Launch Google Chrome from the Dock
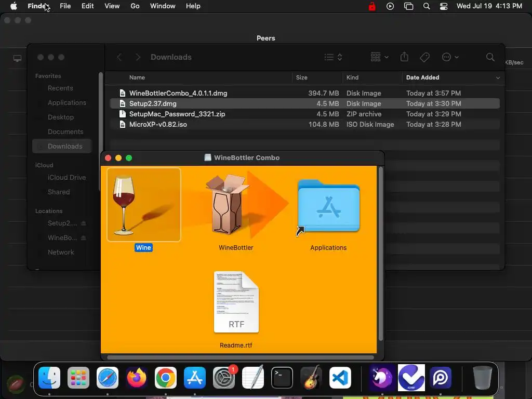532x399 pixels. (166, 378)
